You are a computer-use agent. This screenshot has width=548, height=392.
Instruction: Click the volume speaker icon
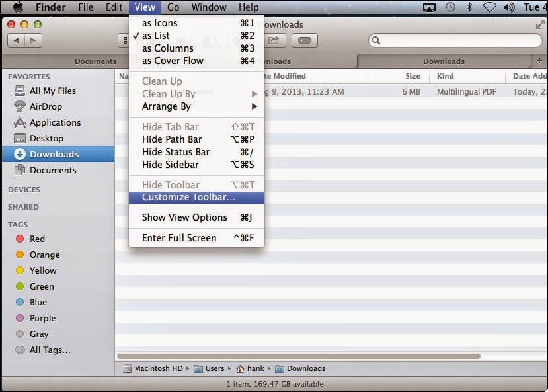[x=509, y=7]
